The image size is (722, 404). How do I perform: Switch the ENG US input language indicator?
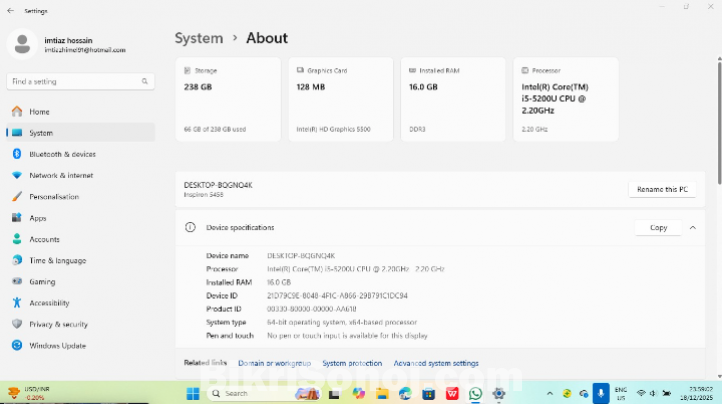621,394
